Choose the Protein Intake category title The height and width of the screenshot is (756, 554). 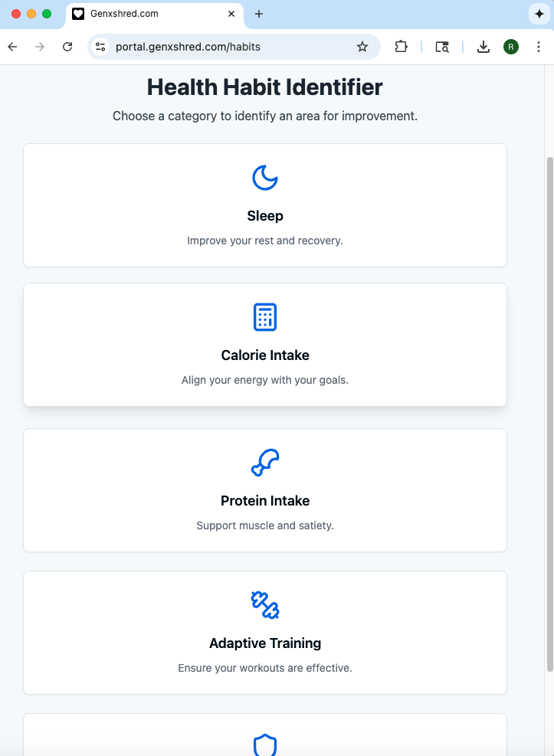coord(265,500)
